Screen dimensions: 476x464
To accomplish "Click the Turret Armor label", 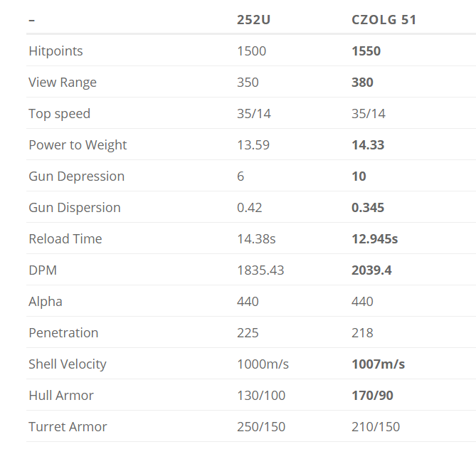I will [68, 427].
